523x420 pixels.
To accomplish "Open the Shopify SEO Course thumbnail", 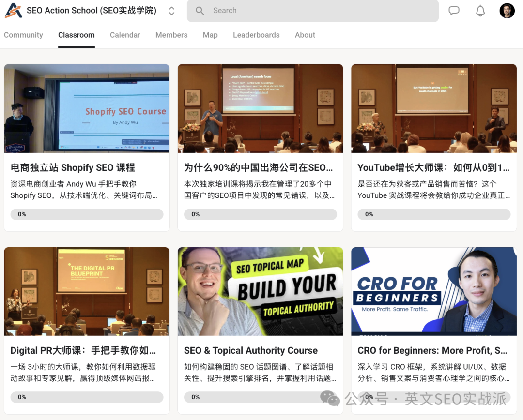I will click(x=87, y=108).
